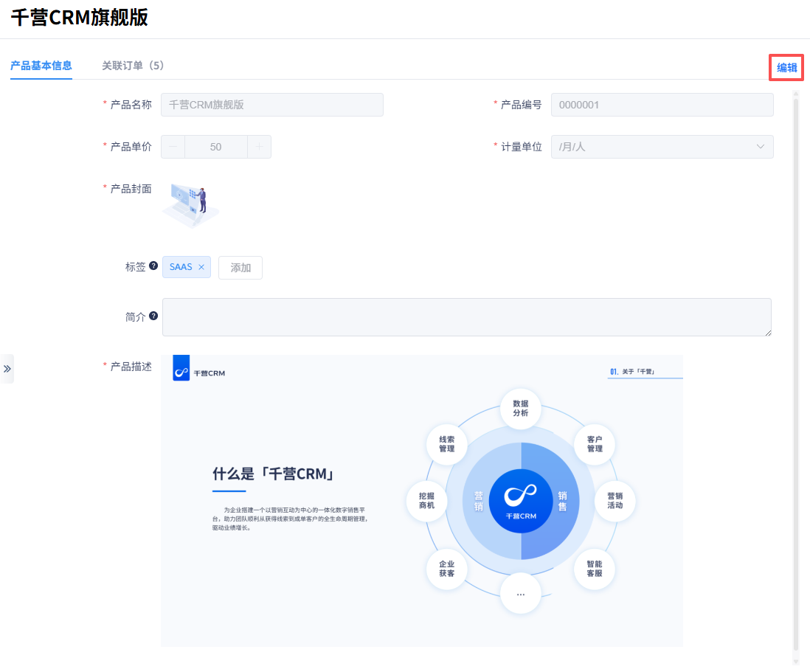Click the 产品名称 input field

point(271,105)
